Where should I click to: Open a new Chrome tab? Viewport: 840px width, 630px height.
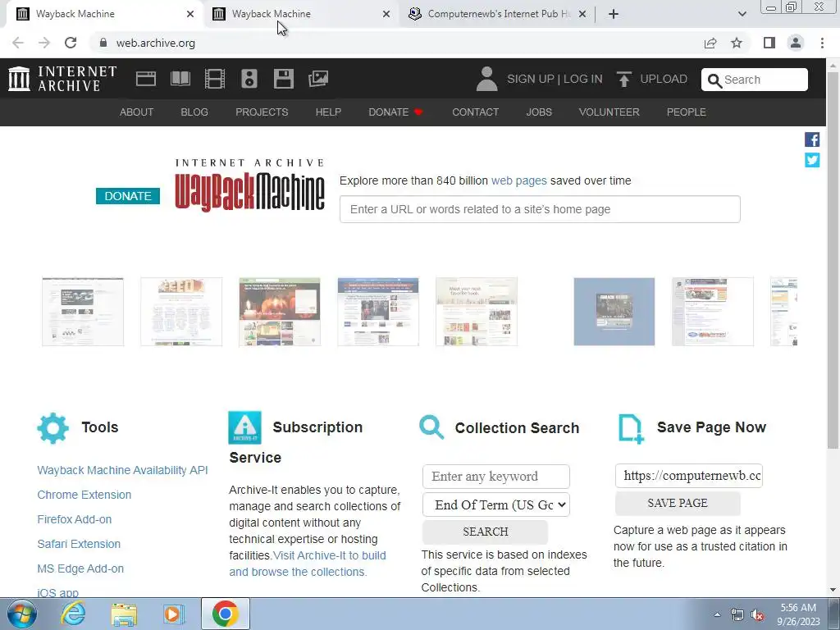click(614, 14)
